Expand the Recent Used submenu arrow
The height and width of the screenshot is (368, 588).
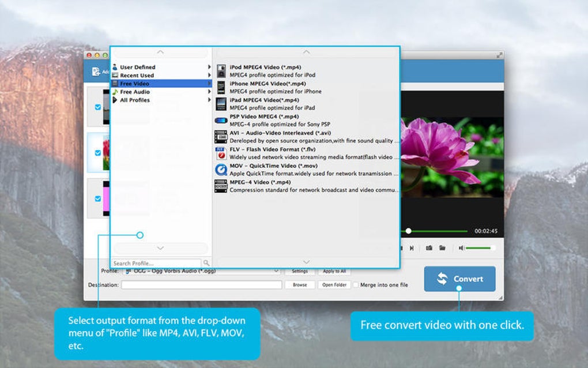click(x=209, y=75)
